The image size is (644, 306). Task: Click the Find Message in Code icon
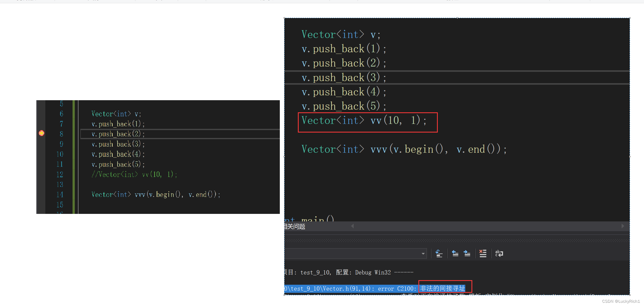(439, 253)
